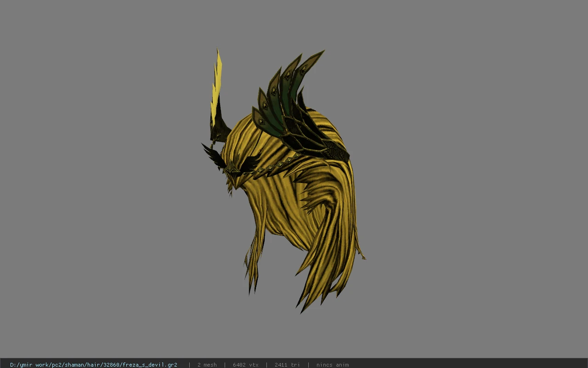
Task: Click the "2411 tri" triangle count
Action: point(287,365)
